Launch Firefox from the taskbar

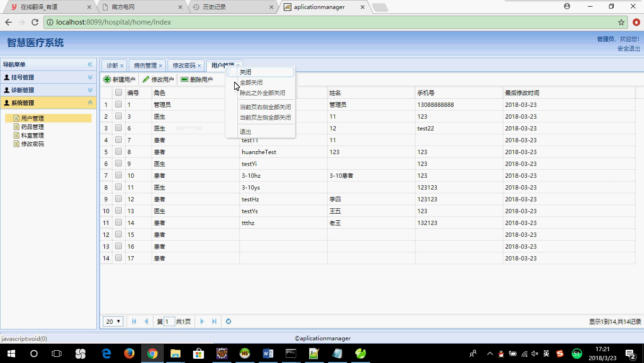[x=129, y=353]
